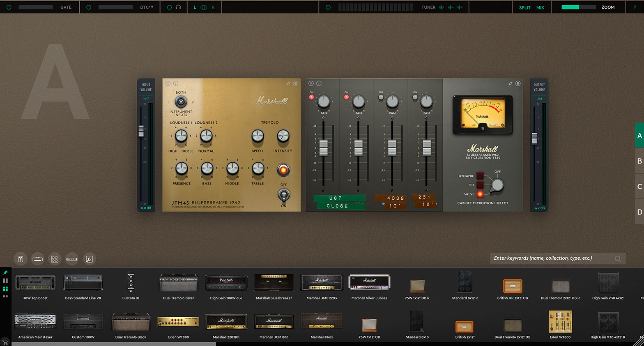The height and width of the screenshot is (346, 644).
Task: Click the output volume fader handle
Action: pos(534,138)
